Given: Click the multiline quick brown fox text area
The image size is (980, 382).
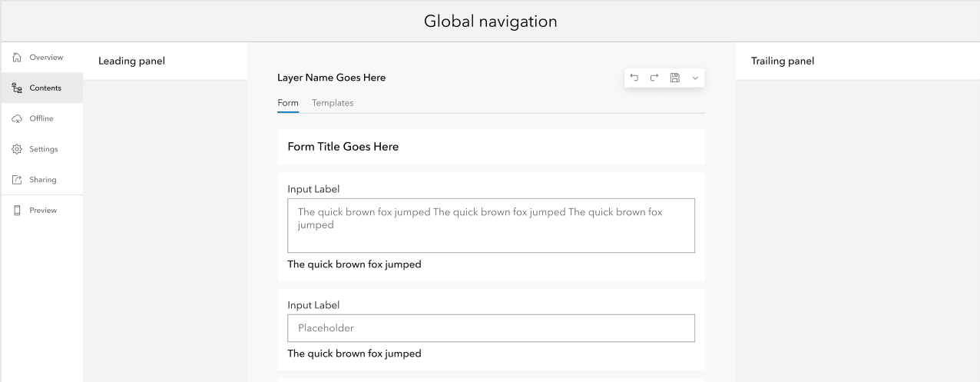Looking at the screenshot, I should (x=492, y=226).
